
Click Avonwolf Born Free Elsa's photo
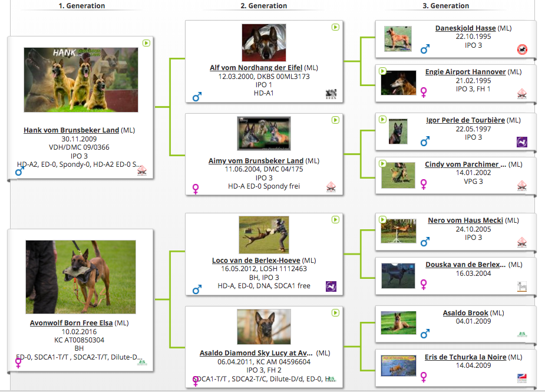tap(81, 276)
